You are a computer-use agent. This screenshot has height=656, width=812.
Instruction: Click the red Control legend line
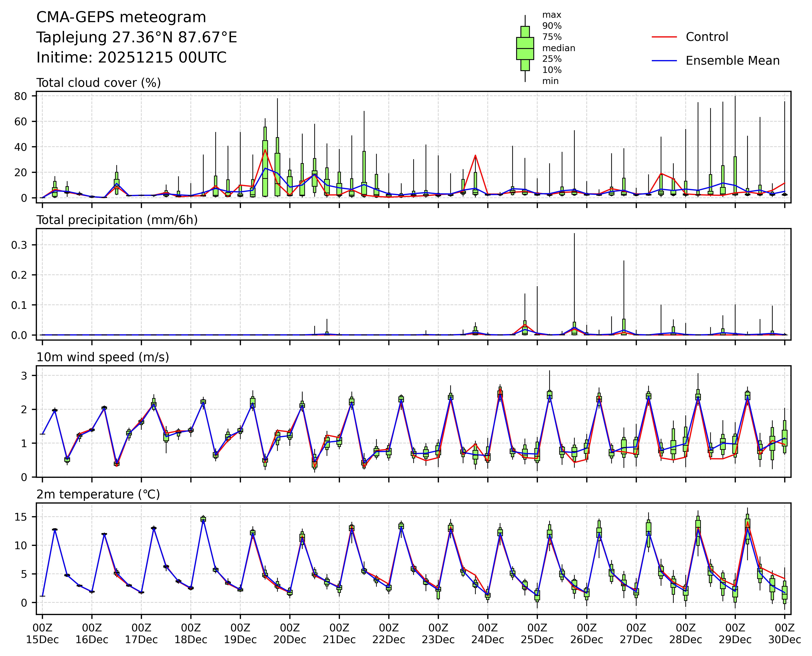[x=664, y=37]
